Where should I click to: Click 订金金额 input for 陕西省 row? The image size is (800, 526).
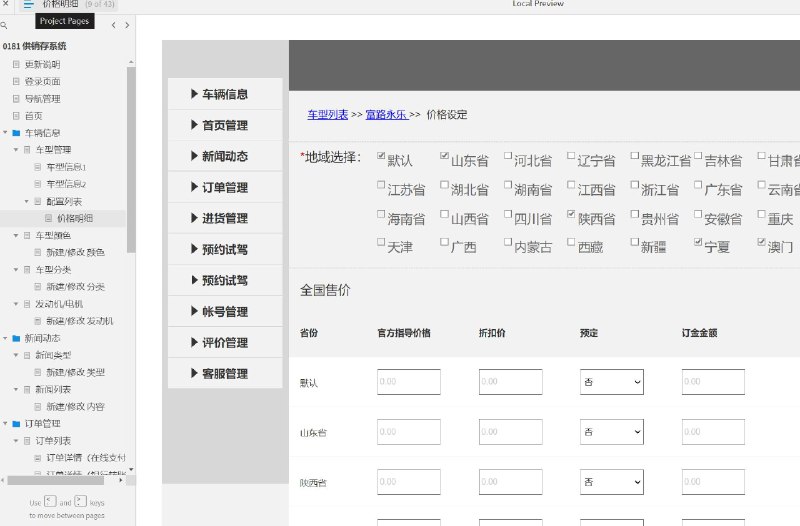(713, 482)
